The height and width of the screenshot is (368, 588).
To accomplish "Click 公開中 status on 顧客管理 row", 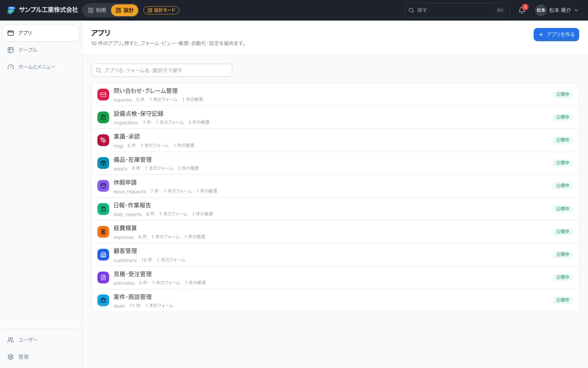I will (x=562, y=255).
